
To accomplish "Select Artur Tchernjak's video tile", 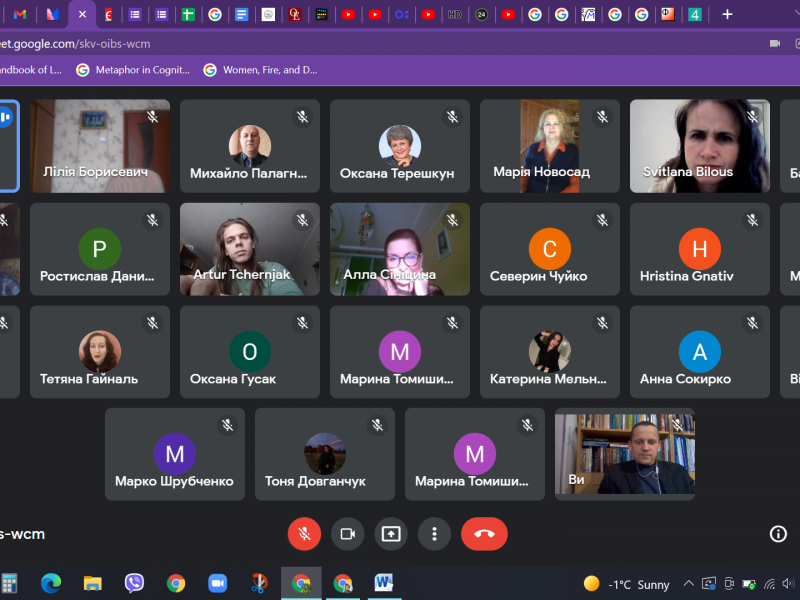I will point(250,249).
